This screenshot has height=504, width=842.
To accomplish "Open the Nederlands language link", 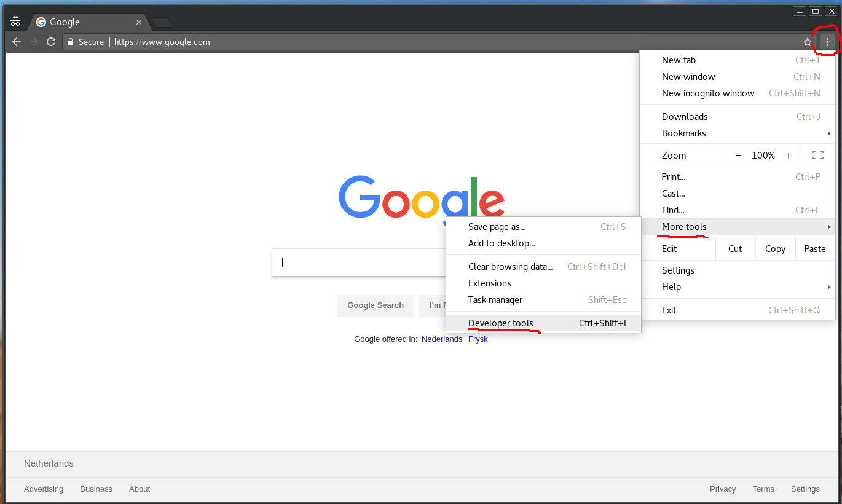I will [441, 339].
